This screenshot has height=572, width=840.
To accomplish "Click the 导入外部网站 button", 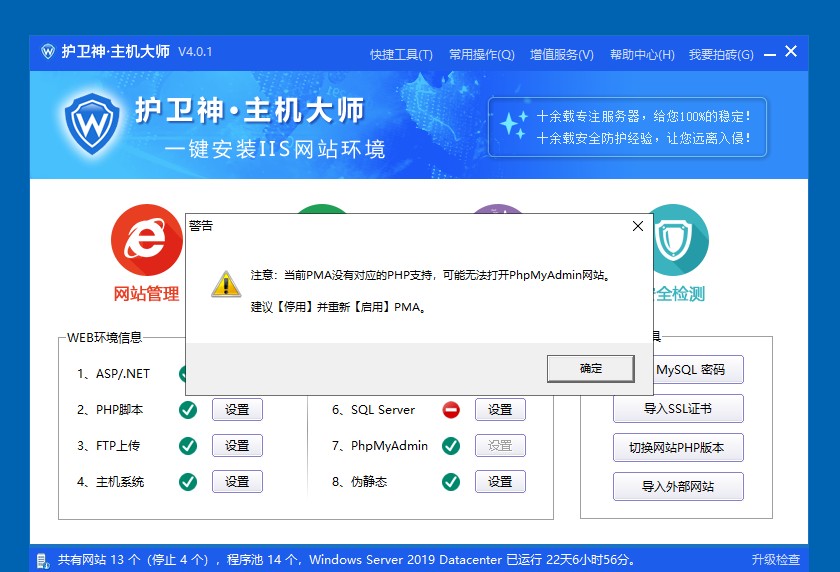I will [678, 486].
